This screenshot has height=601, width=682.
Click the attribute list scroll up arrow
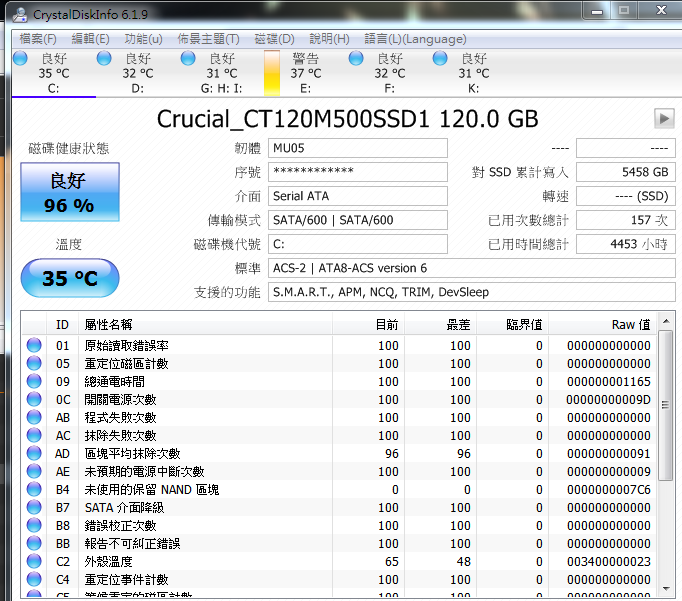click(x=666, y=321)
